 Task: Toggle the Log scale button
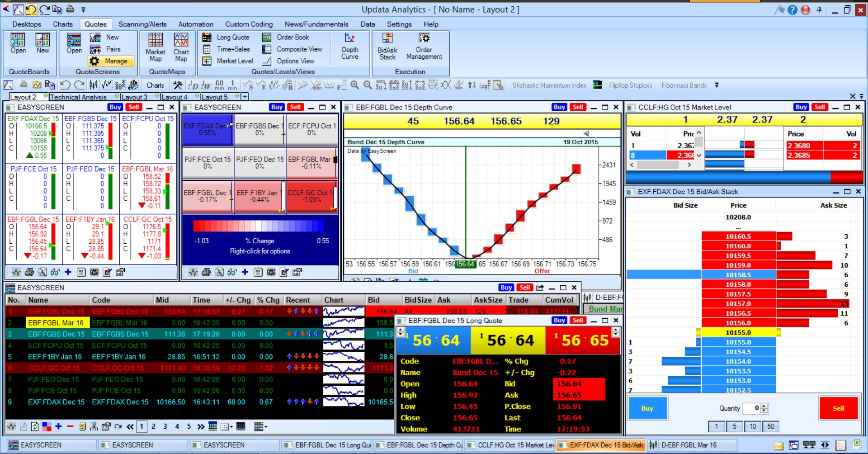pos(485,85)
